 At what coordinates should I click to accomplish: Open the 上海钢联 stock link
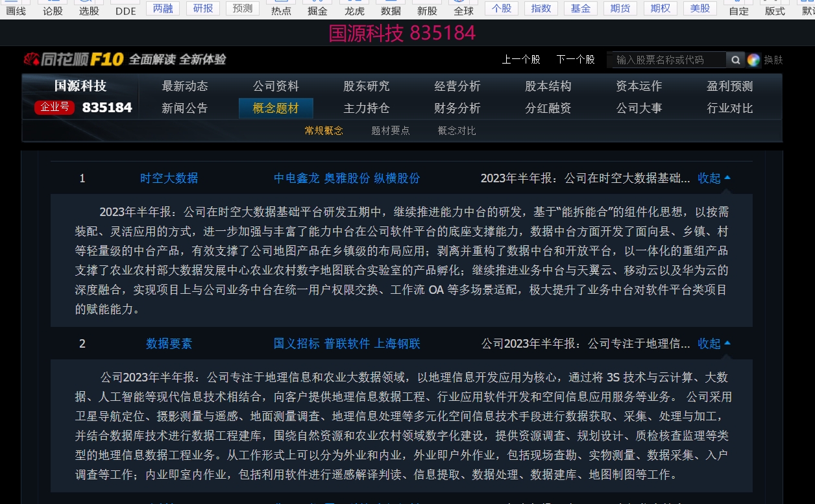point(397,344)
